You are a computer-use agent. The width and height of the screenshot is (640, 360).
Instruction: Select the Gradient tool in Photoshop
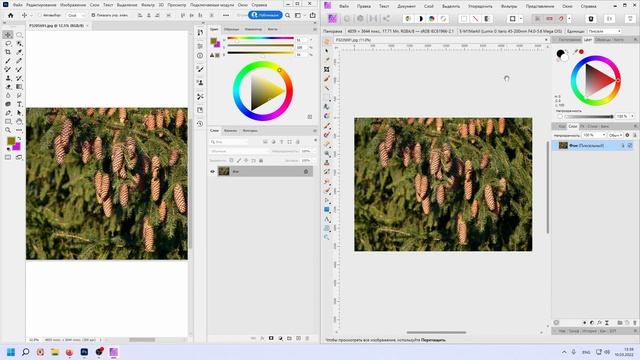pyautogui.click(x=19, y=87)
